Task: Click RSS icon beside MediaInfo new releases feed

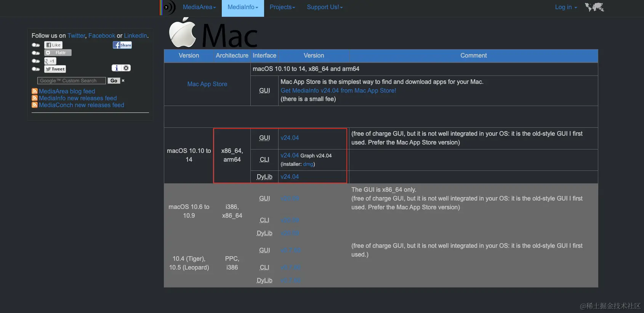Action: pos(35,98)
